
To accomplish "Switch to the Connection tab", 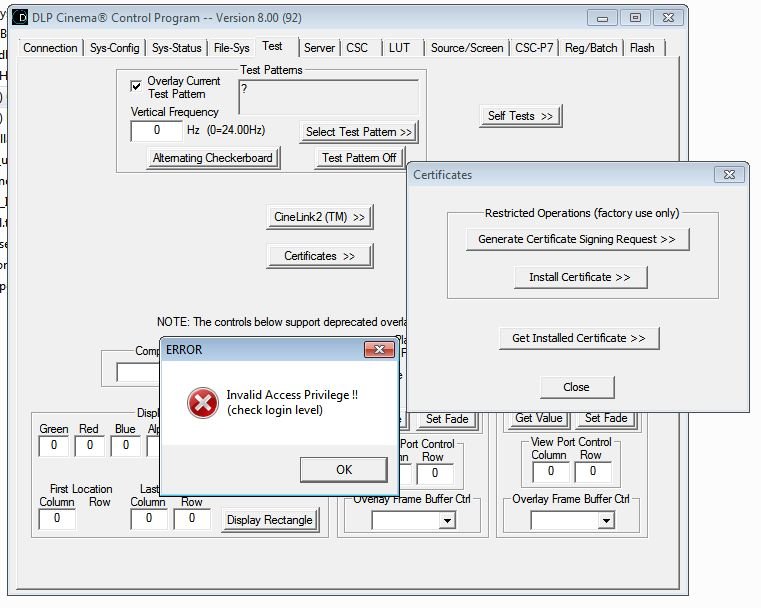I will point(50,47).
